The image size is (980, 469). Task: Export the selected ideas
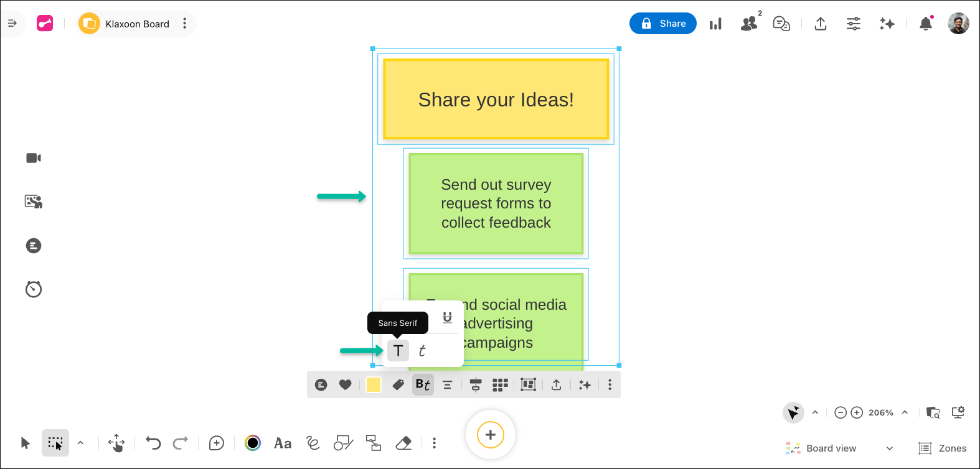click(x=557, y=385)
